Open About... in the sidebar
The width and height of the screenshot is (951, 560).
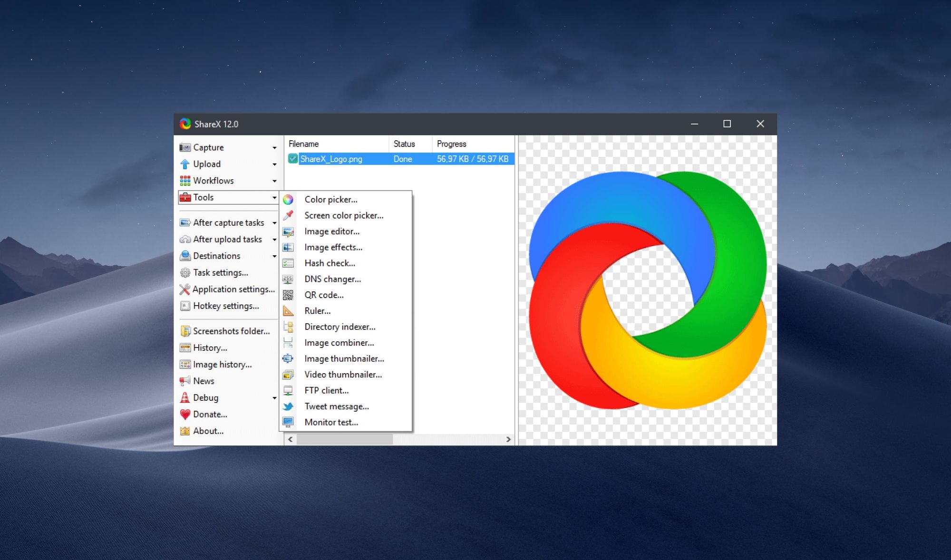click(208, 431)
